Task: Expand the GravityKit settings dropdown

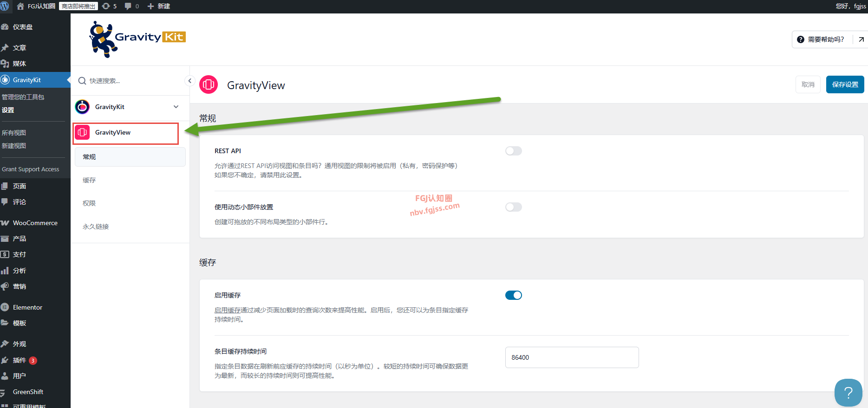Action: click(x=176, y=107)
